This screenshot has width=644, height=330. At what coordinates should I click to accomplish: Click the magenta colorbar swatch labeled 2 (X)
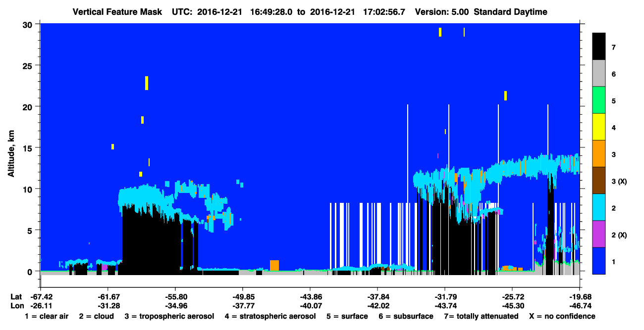[599, 234]
